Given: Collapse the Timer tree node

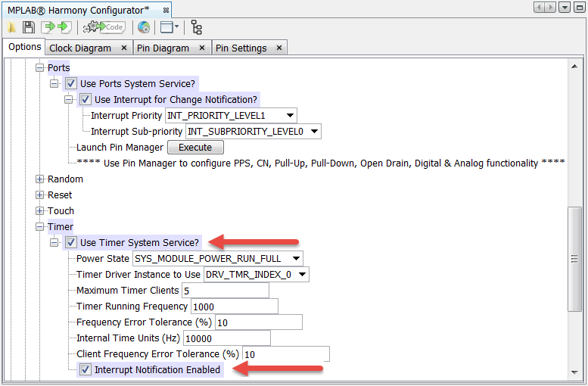Looking at the screenshot, I should pos(40,226).
